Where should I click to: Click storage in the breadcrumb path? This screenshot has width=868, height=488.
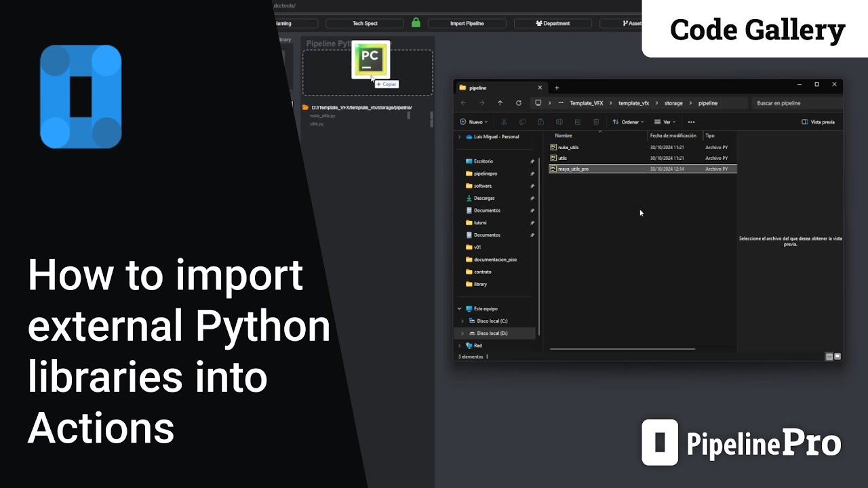[673, 103]
